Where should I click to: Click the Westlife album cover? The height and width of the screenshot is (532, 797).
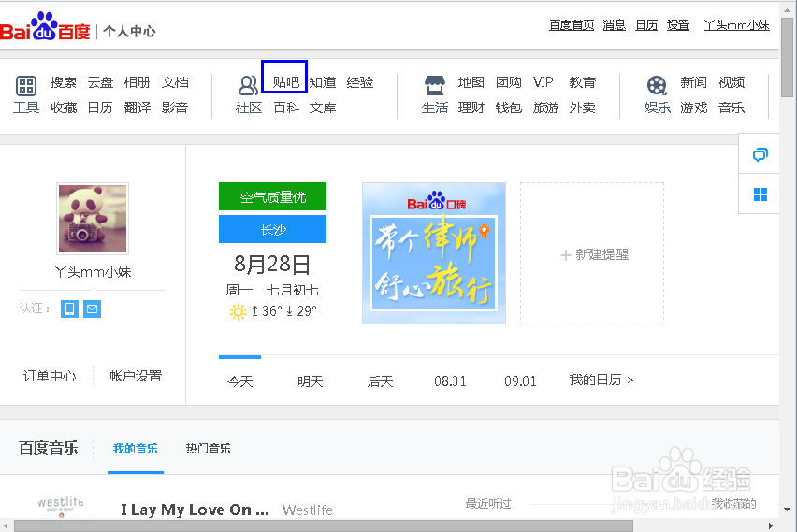pyautogui.click(x=61, y=506)
